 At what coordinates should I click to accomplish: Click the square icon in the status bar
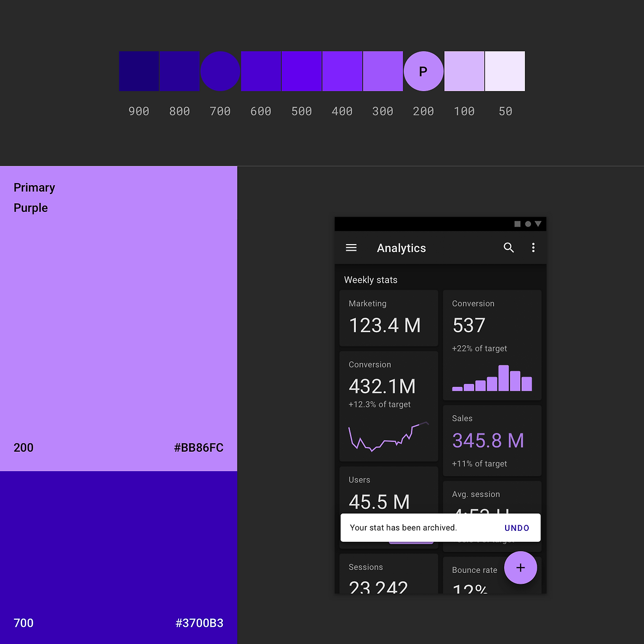point(518,224)
